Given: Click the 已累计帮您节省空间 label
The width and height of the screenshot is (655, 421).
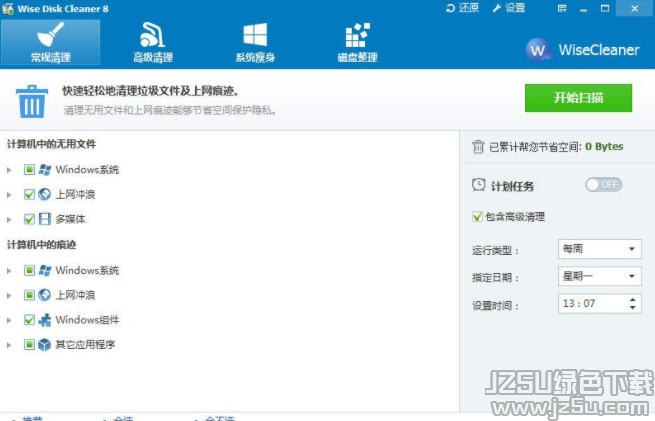Looking at the screenshot, I should pos(536,147).
